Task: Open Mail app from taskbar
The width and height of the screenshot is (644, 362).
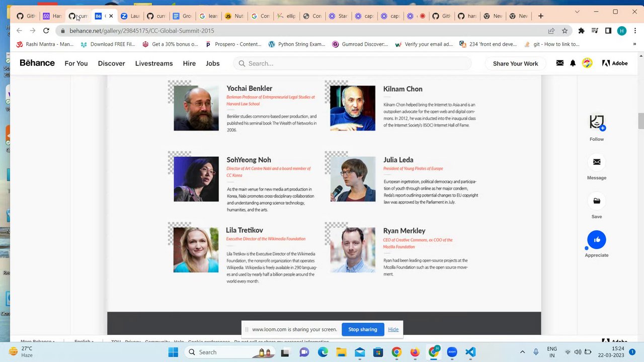Action: click(360, 352)
